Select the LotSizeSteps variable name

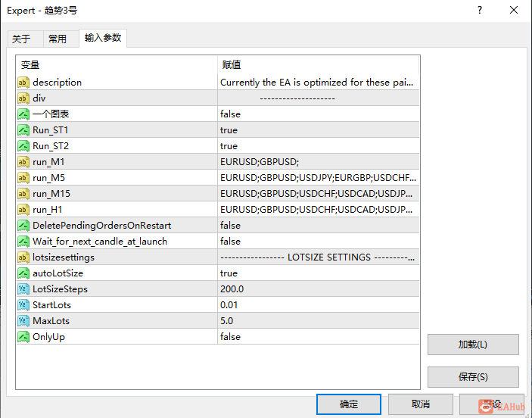point(60,289)
